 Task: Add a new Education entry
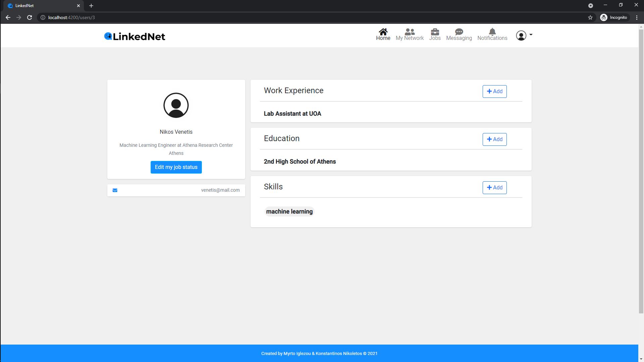pos(494,139)
